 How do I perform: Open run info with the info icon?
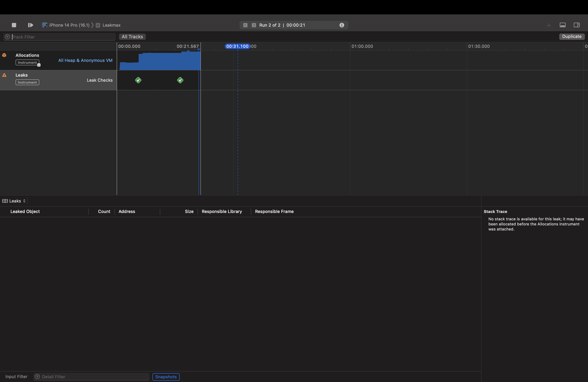click(x=342, y=25)
